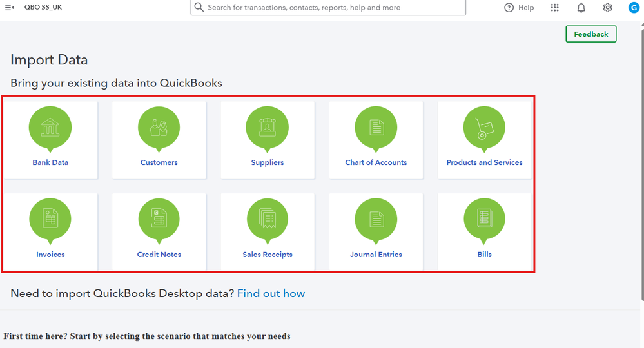Click the Feedback button
644x348 pixels.
coord(591,34)
